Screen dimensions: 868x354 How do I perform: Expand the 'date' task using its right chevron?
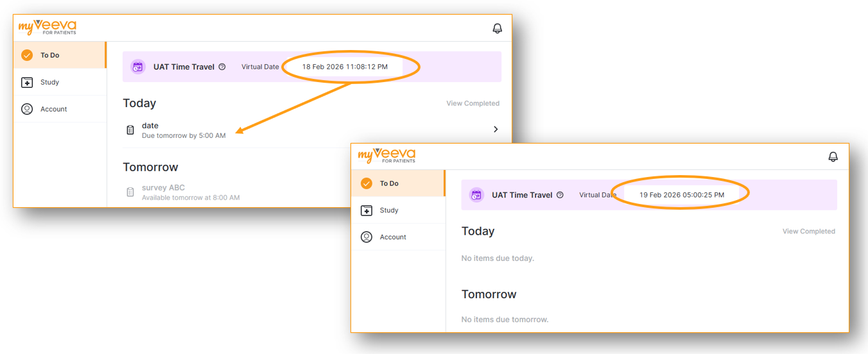(495, 130)
